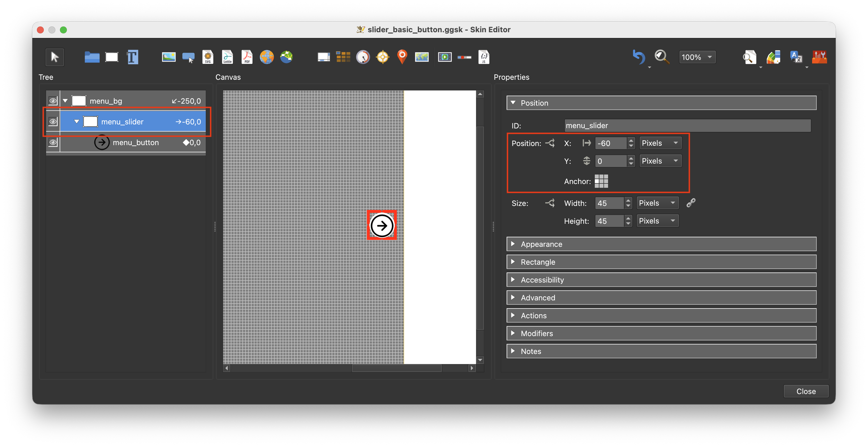868x447 pixels.
Task: Hide the menu_bg layer visibility eye
Action: (x=53, y=101)
